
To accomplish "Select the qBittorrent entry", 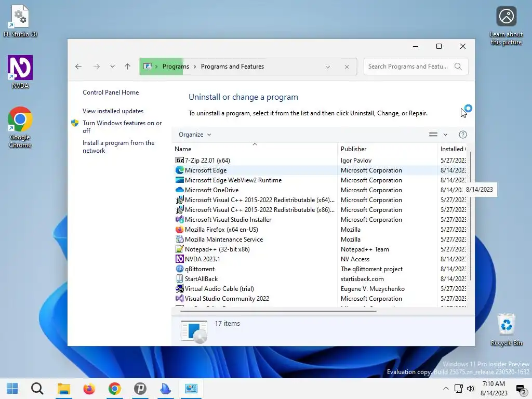I will (320, 269).
